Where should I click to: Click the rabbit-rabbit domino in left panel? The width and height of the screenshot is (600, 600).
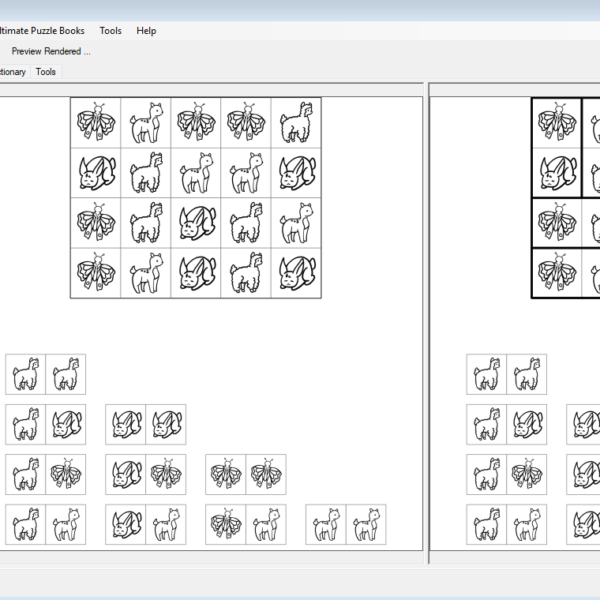(146, 425)
